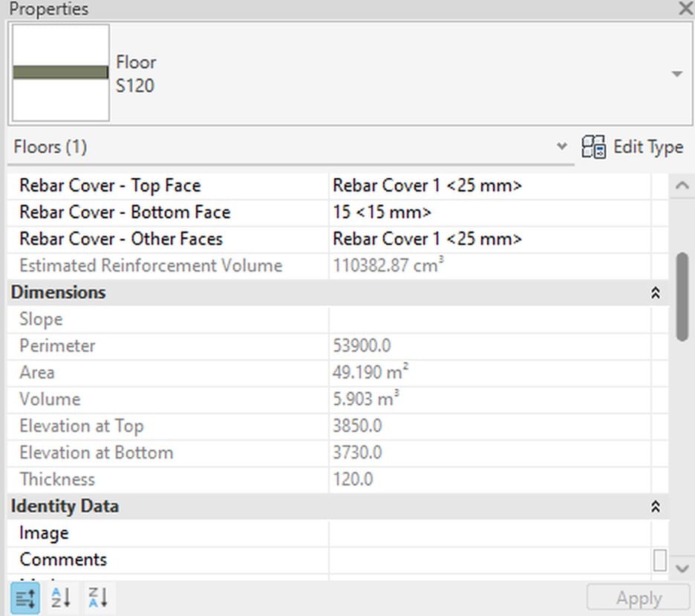Edit the Rebar Cover - Other Faces value

[x=489, y=239]
